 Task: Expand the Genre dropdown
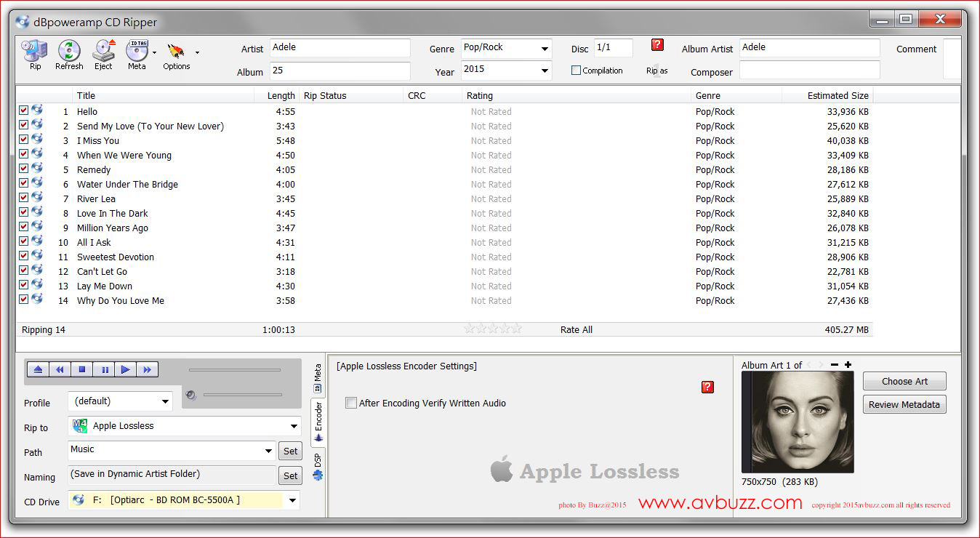[x=545, y=49]
